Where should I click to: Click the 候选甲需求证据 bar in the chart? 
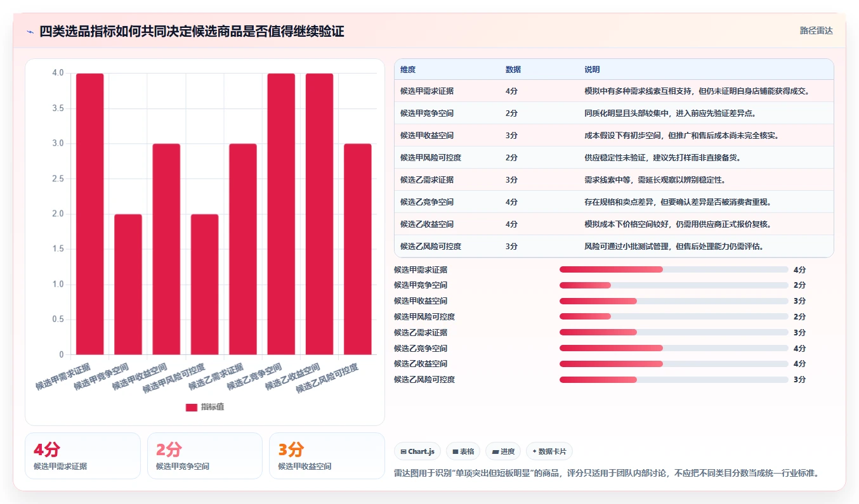[x=90, y=214]
